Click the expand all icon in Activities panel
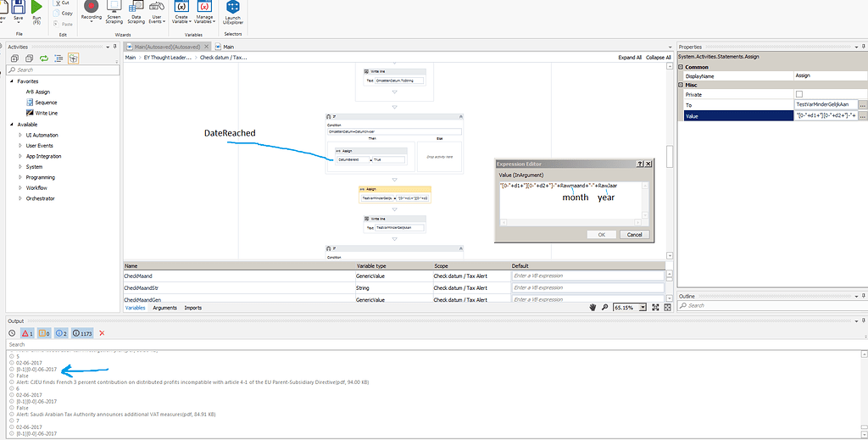The image size is (868, 440). click(15, 58)
